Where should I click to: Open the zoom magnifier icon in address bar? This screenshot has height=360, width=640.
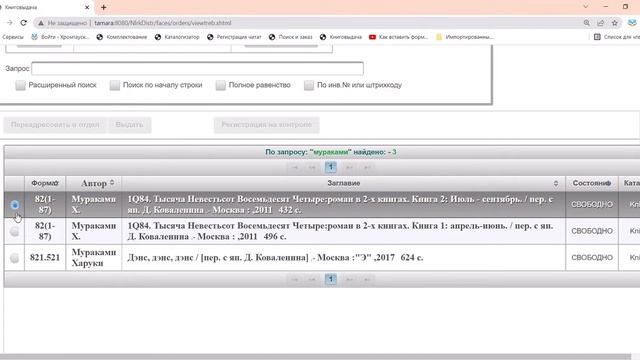(587, 23)
